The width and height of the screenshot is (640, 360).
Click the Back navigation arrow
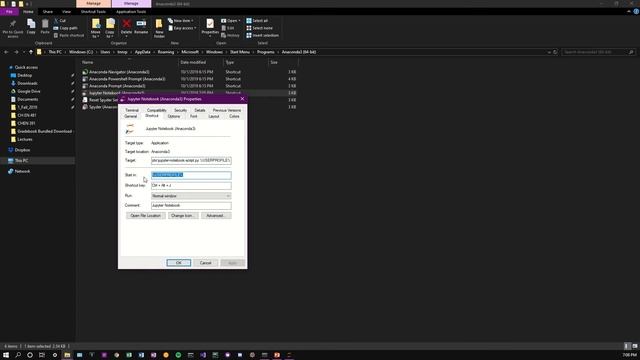pyautogui.click(x=6, y=52)
